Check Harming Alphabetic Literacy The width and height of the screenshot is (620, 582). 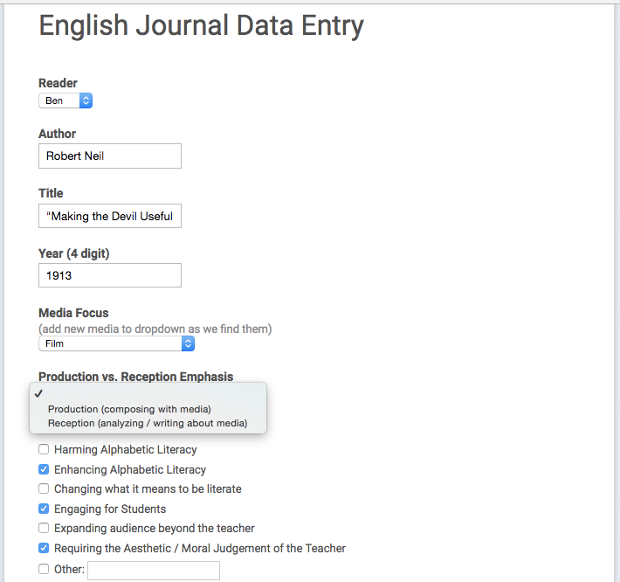pyautogui.click(x=43, y=449)
